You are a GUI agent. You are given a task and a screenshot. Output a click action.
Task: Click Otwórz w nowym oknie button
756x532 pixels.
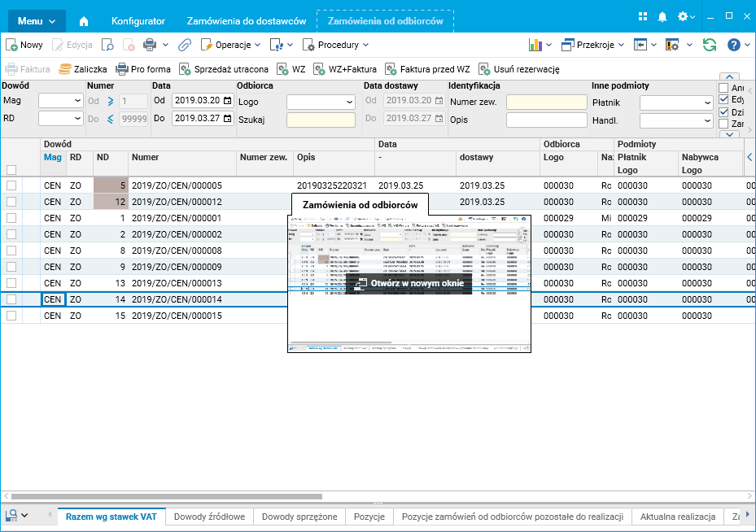click(x=409, y=283)
